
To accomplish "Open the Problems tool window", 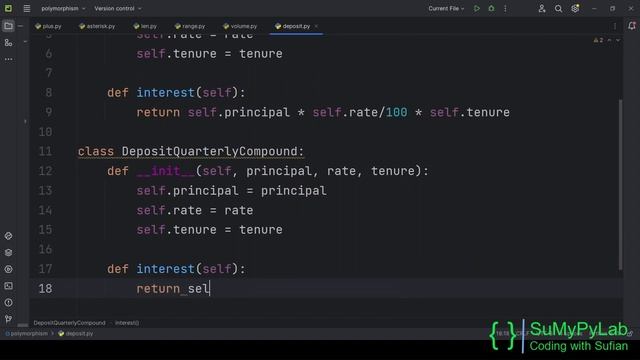I will click(x=8, y=303).
